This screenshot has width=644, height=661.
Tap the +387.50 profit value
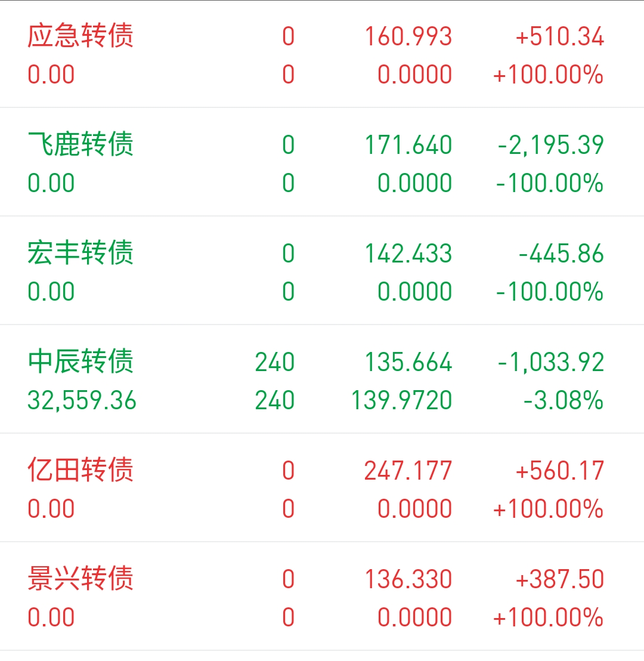pos(560,579)
